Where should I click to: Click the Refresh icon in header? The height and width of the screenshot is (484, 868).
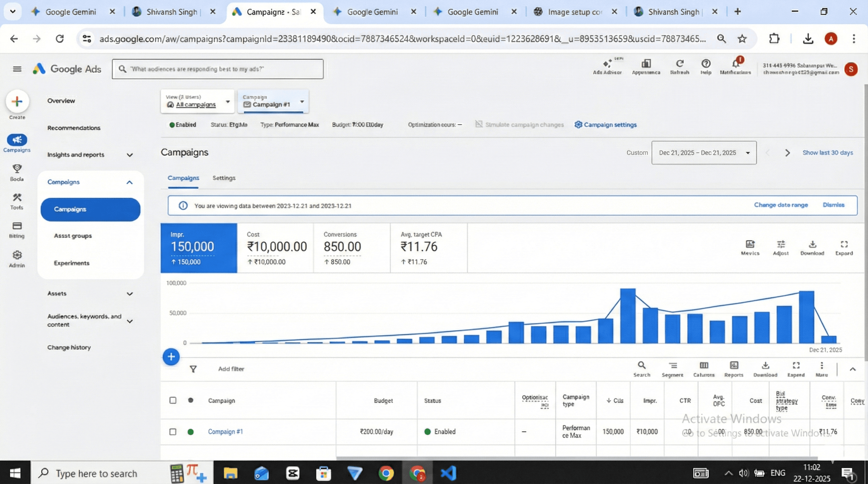click(x=680, y=64)
